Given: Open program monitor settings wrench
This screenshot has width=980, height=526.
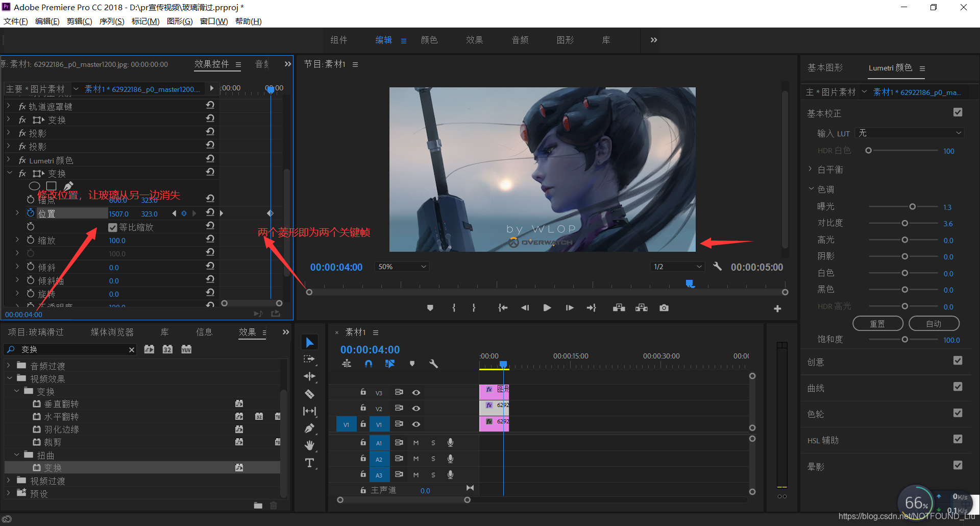Looking at the screenshot, I should coord(718,267).
